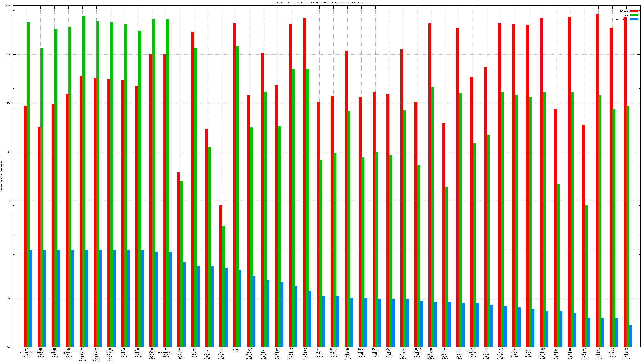Click the green Spam legend swatch
The image size is (644, 362).
pos(634,15)
